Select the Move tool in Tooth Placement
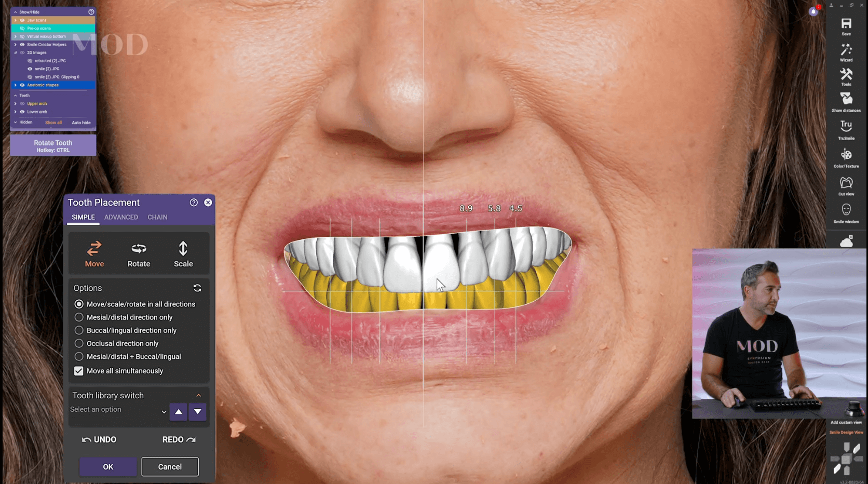Viewport: 868px width, 484px height. 94,254
